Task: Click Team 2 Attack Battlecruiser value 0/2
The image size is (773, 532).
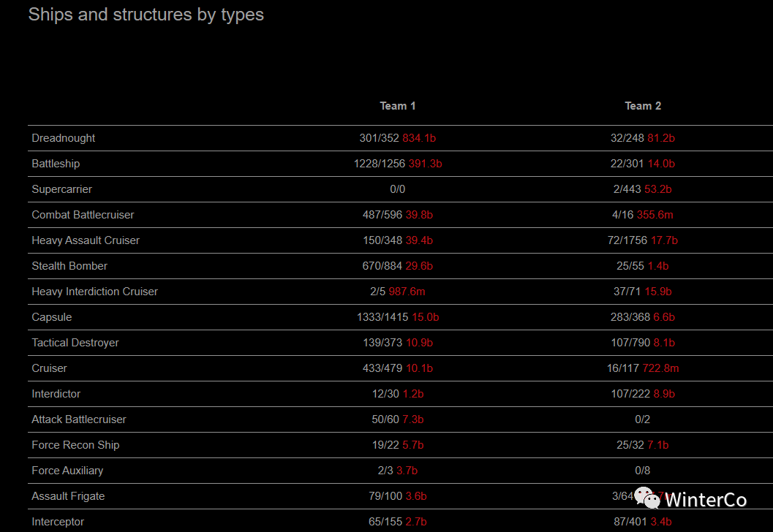Action: coord(642,419)
